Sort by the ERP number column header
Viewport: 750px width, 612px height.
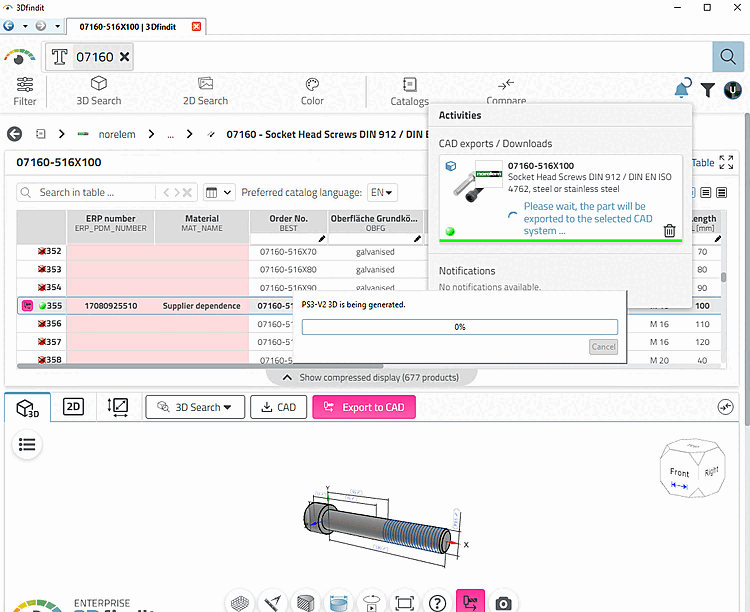click(x=110, y=223)
